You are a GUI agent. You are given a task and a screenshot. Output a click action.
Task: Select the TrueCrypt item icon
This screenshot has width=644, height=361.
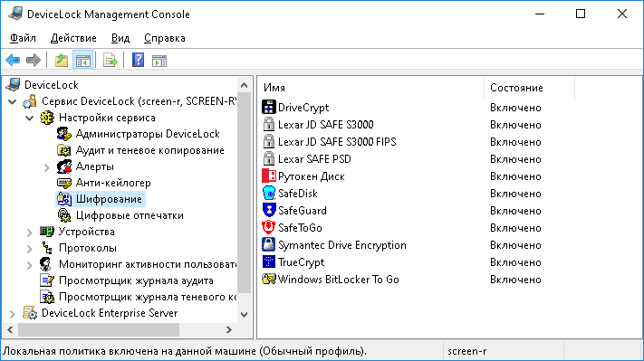point(269,262)
